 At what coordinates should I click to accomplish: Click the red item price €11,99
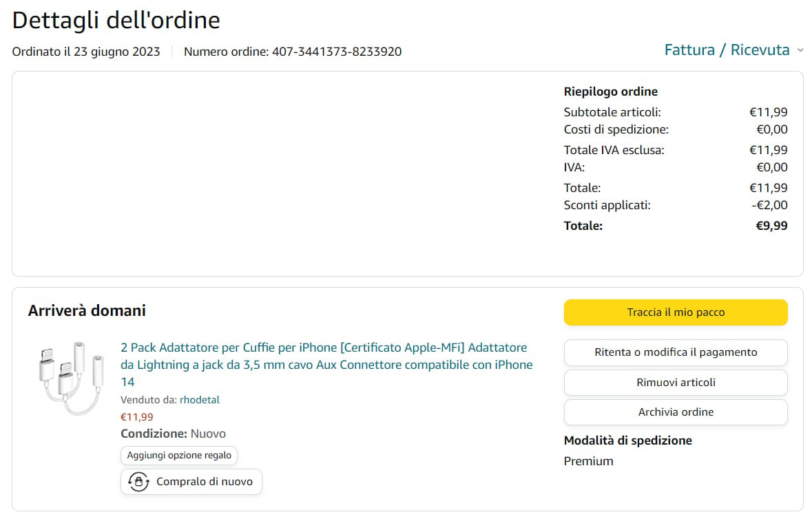137,417
